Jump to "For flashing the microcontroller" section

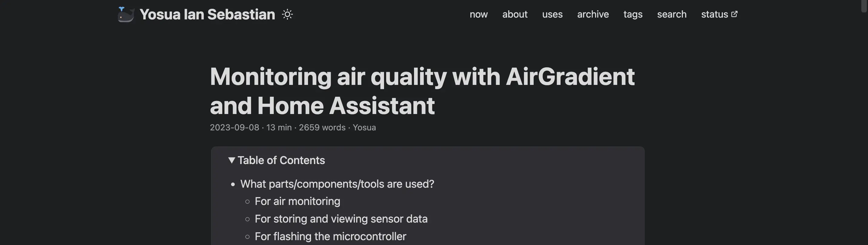(330, 237)
